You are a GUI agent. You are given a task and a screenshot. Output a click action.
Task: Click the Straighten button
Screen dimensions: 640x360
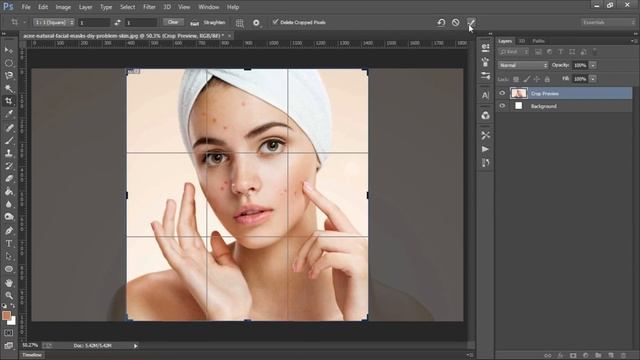click(208, 23)
